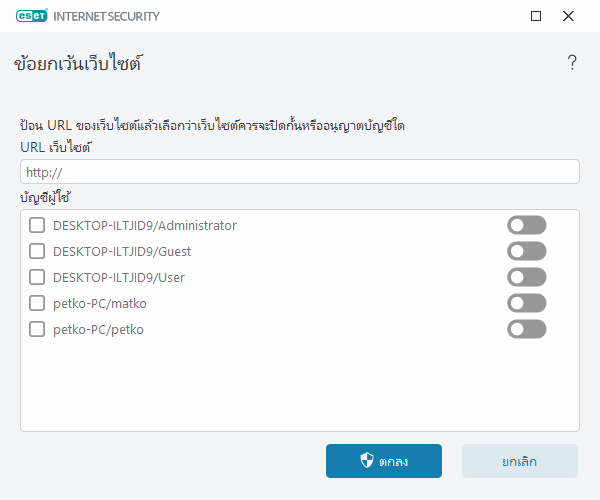Flip the petko-PC/petko toggle switch
The image size is (600, 500).
tap(527, 329)
